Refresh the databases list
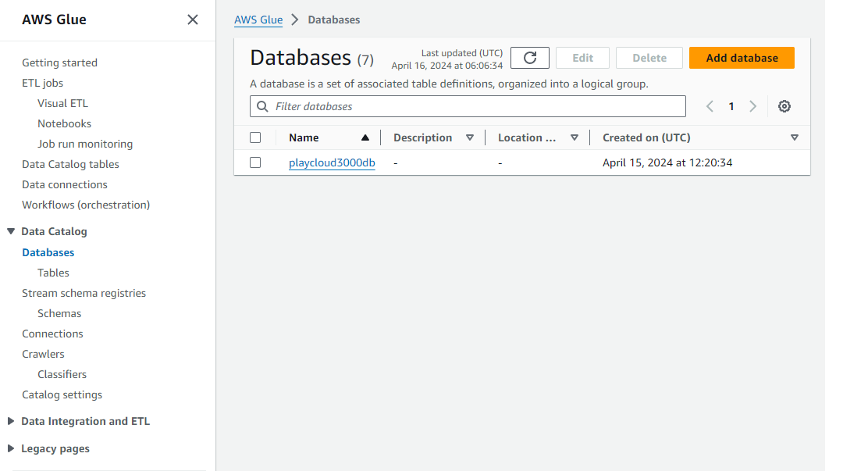Image resolution: width=868 pixels, height=471 pixels. 530,58
